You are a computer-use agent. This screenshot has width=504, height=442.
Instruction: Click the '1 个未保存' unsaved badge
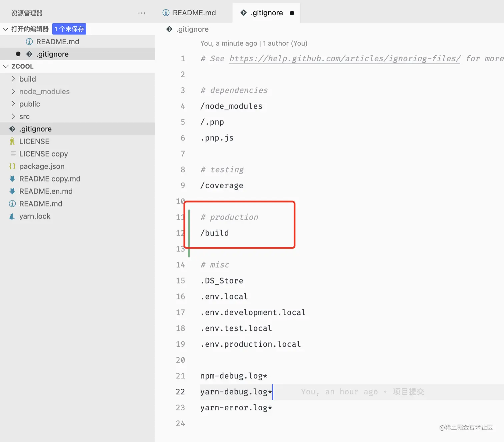click(69, 29)
